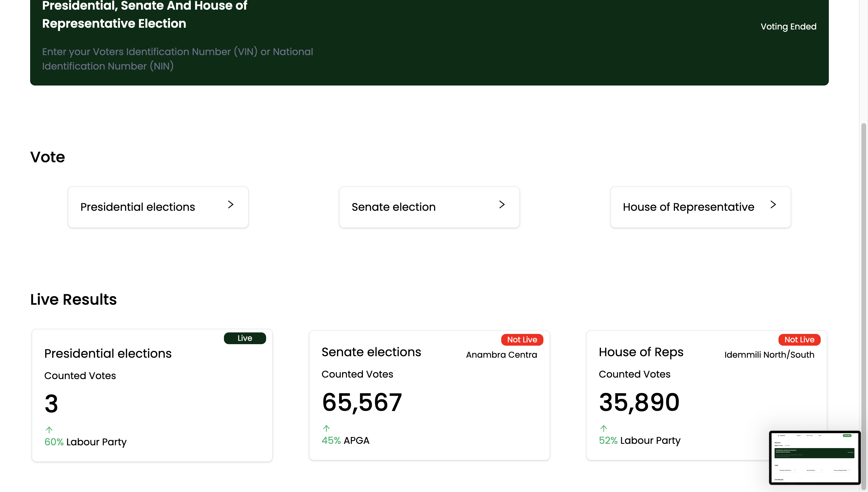
Task: Open the Presidential elections vote card
Action: point(158,207)
